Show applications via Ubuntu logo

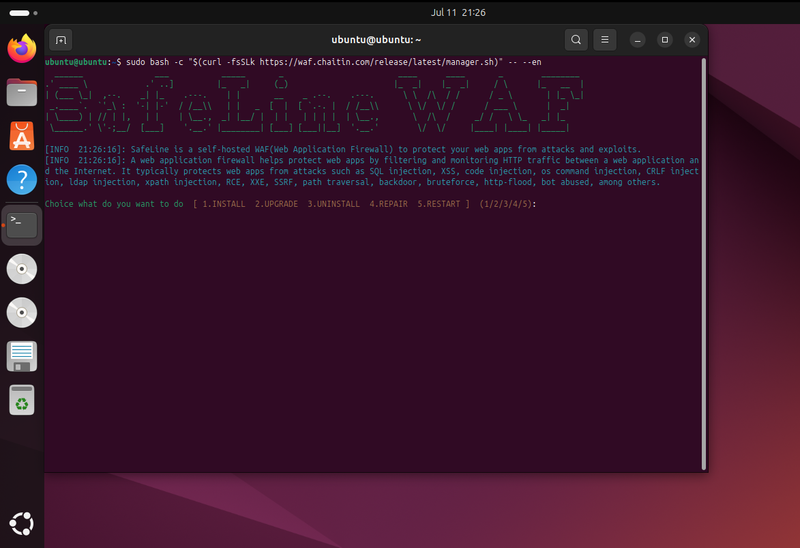[x=22, y=524]
